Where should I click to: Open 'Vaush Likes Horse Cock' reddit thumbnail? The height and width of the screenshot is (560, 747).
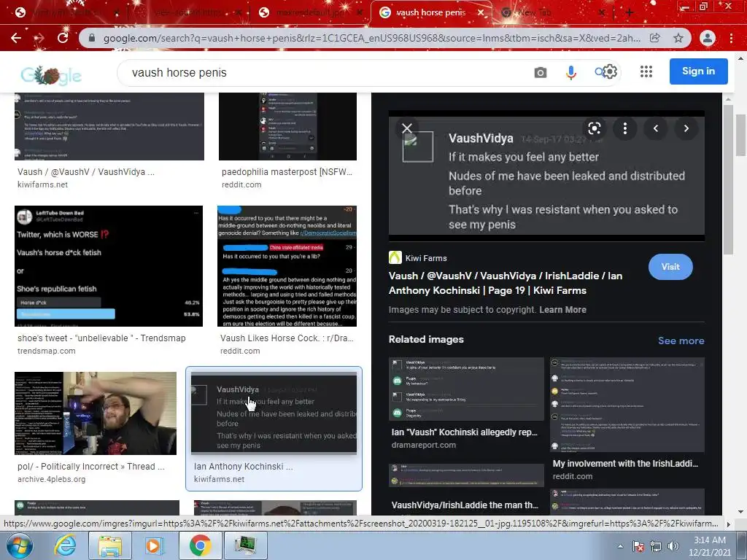pos(287,265)
